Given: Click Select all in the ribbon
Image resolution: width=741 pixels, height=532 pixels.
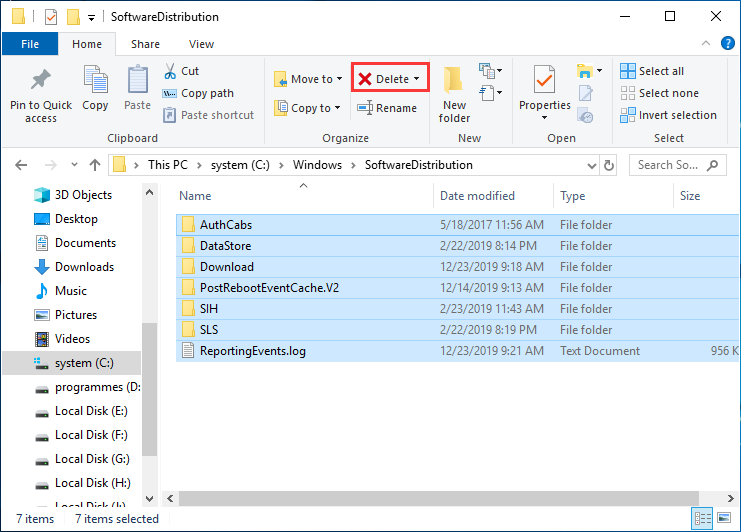Looking at the screenshot, I should [652, 71].
